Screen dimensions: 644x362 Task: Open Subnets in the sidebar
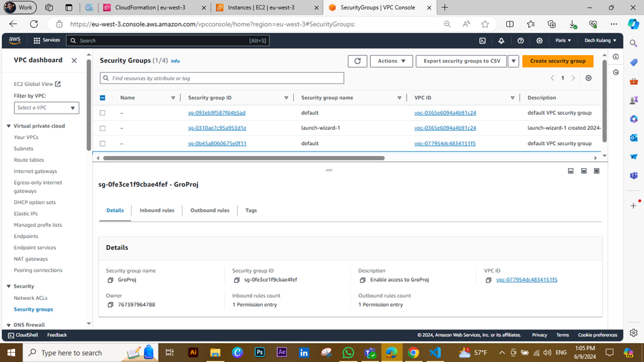coord(23,148)
